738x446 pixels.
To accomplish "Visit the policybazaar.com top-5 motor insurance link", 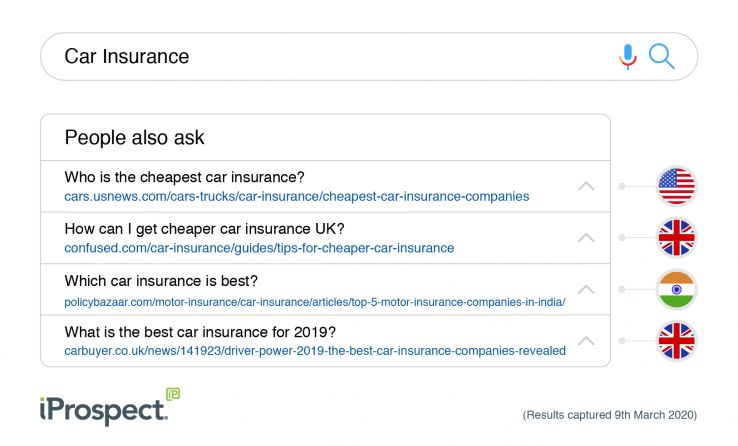I will (x=314, y=300).
